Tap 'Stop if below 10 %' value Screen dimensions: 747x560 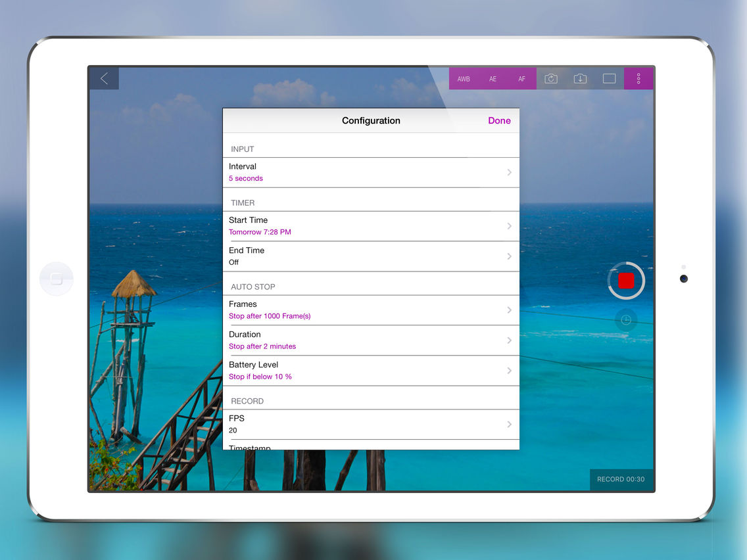point(260,377)
